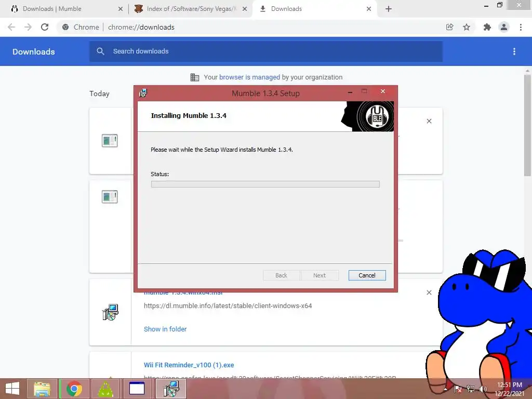Click the installer icon in the Mumble Setup title bar
The height and width of the screenshot is (399, 532).
(143, 93)
